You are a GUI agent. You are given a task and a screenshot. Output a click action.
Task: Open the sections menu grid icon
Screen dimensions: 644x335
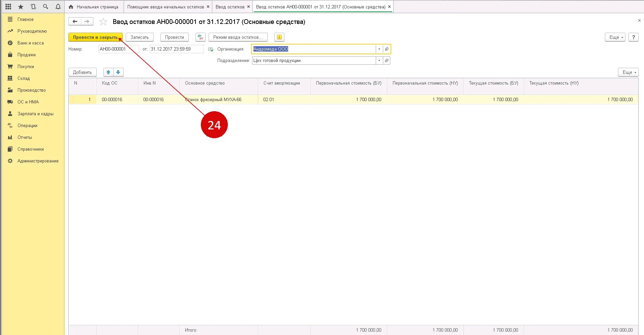[x=8, y=7]
